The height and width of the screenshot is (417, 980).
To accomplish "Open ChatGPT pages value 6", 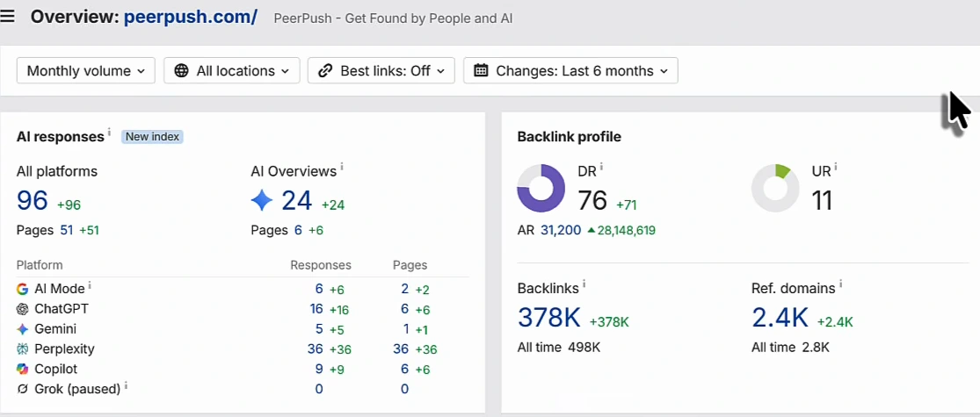I will click(x=404, y=308).
